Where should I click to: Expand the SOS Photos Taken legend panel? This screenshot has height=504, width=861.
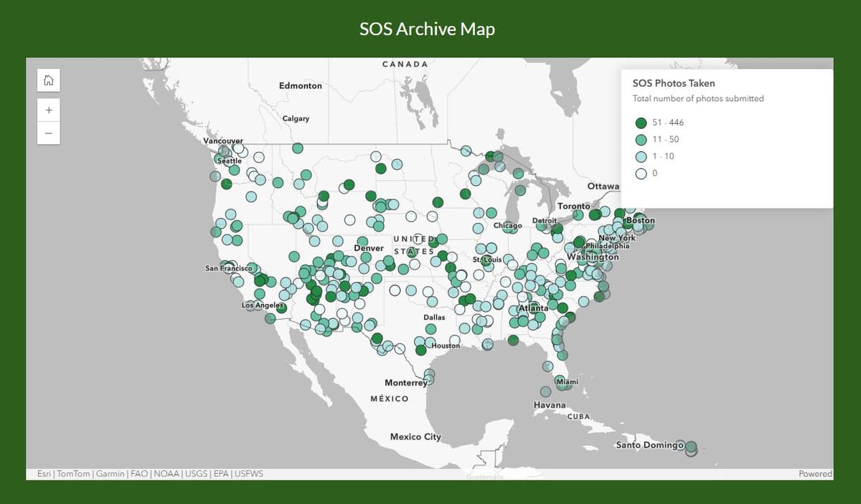pyautogui.click(x=673, y=83)
